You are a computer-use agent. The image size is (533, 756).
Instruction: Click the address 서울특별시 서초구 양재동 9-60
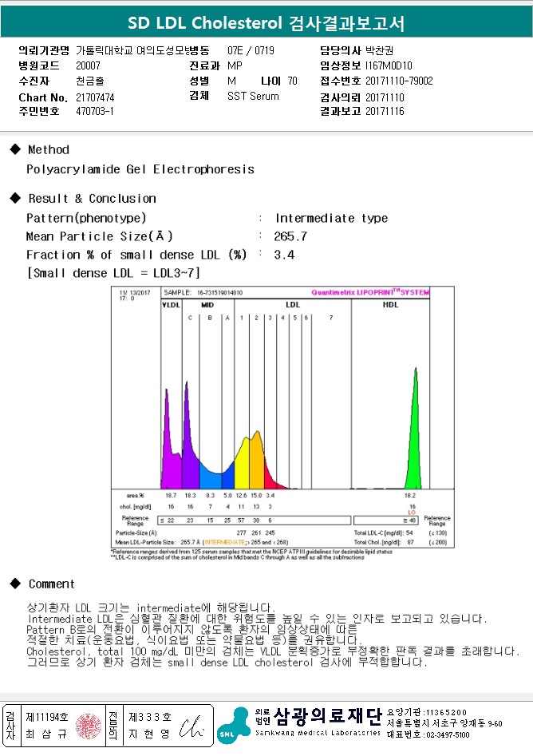pyautogui.click(x=444, y=723)
